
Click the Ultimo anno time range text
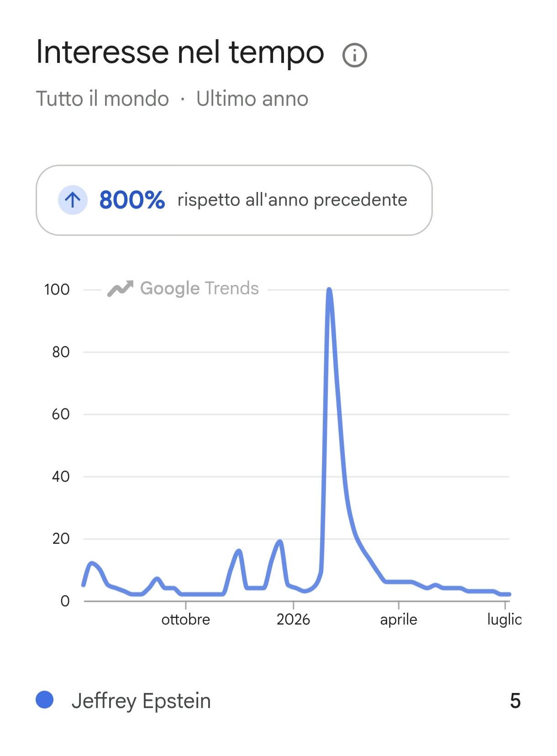[x=252, y=99]
